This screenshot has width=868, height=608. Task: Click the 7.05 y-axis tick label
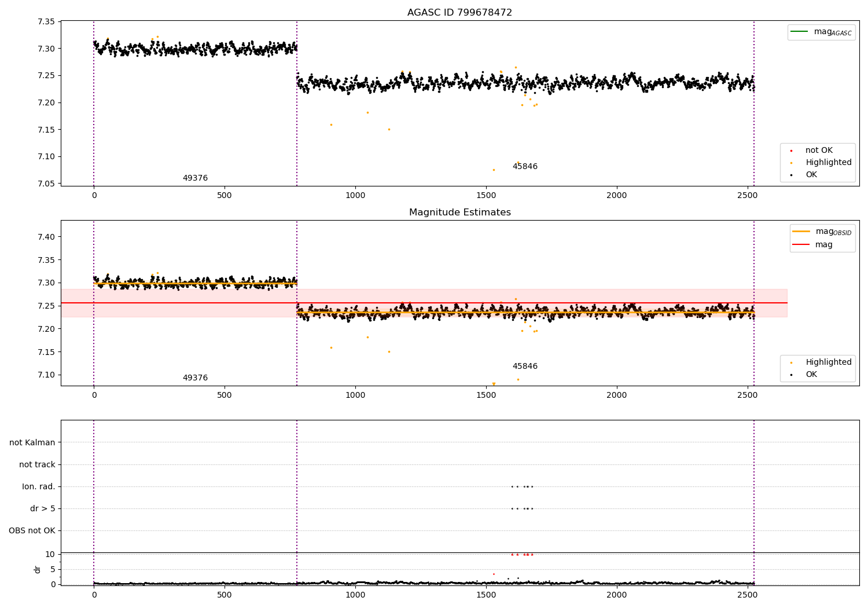point(46,184)
